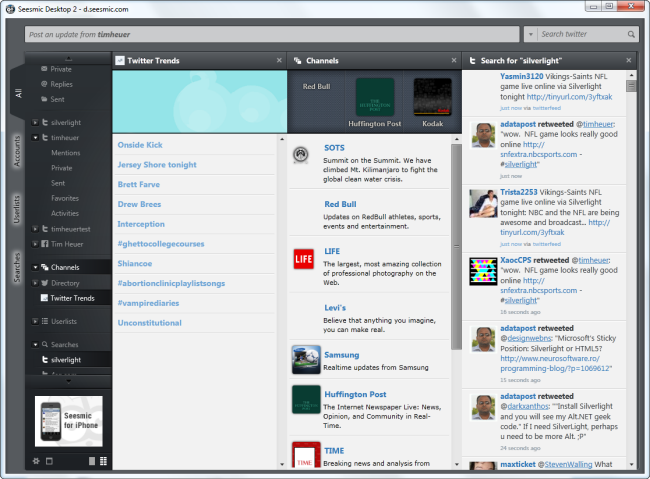This screenshot has height=479, width=650.
Task: Click the window layout icon beside gear
Action: [x=49, y=461]
